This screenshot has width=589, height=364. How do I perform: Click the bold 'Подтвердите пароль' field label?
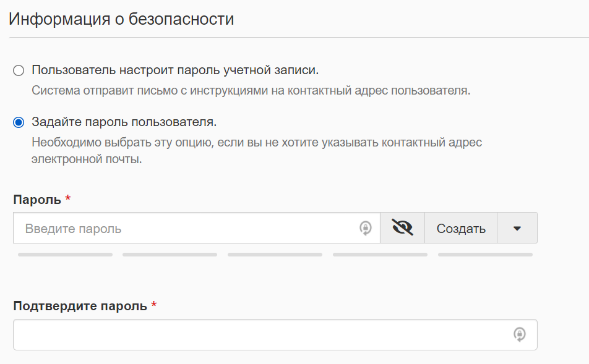click(x=80, y=306)
